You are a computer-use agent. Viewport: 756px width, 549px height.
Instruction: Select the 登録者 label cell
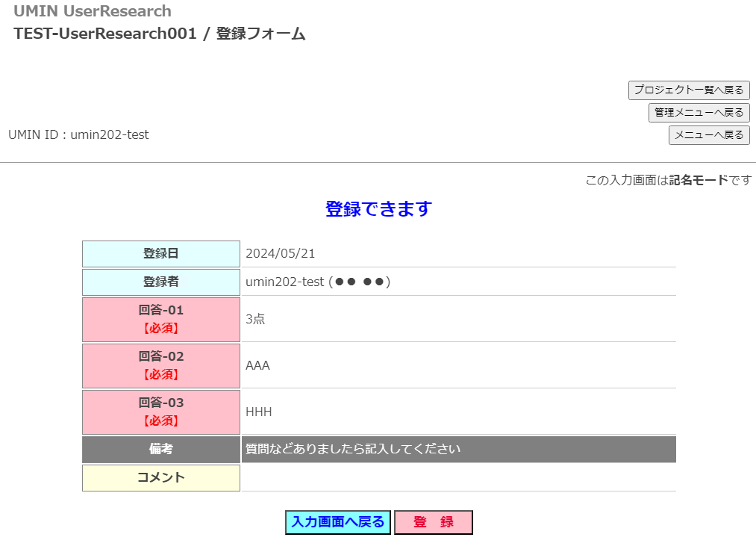click(x=161, y=282)
